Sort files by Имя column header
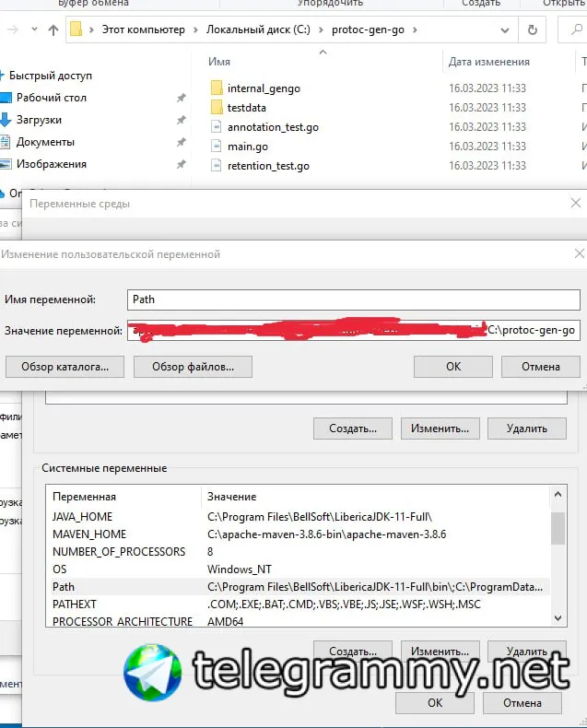The width and height of the screenshot is (587, 728). coord(219,62)
